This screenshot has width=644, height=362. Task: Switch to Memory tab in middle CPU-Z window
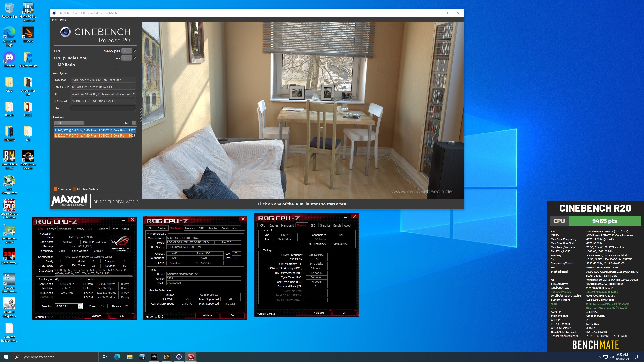190,228
